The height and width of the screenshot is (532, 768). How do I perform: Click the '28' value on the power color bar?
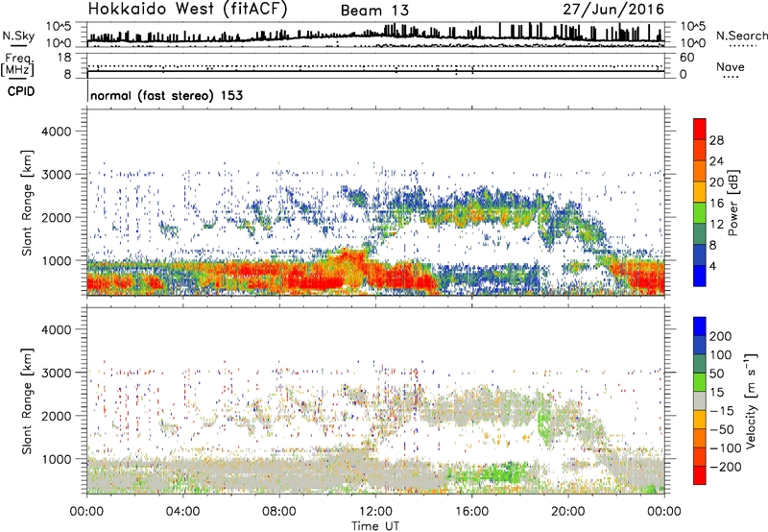tap(716, 140)
